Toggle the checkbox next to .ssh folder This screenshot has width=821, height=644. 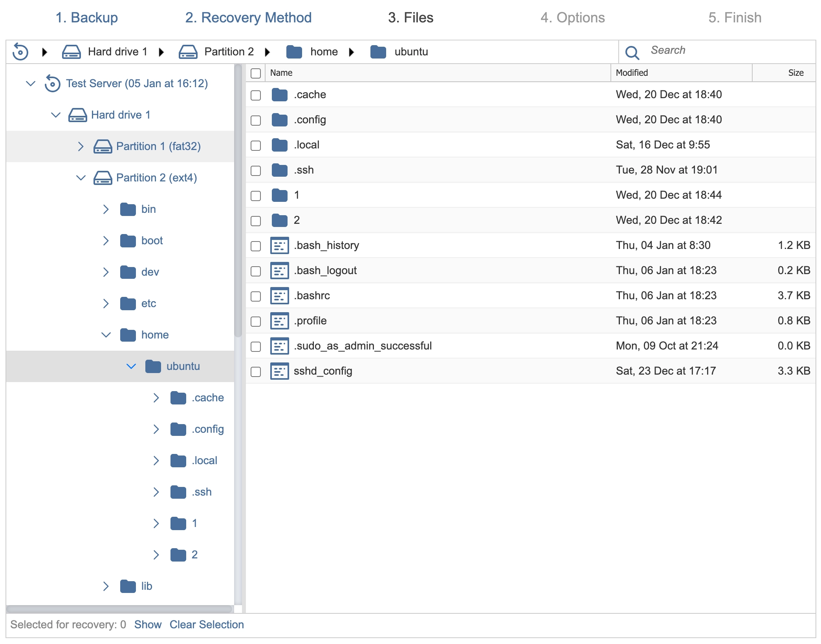click(x=257, y=170)
